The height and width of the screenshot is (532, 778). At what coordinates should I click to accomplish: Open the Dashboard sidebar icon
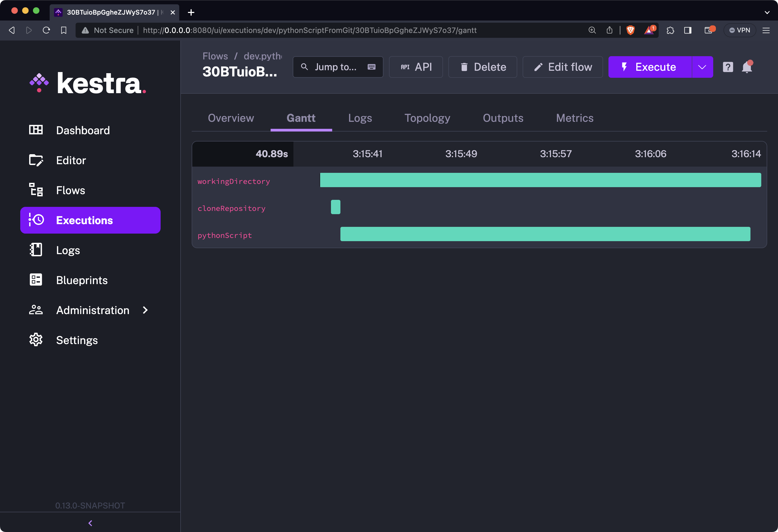click(36, 130)
